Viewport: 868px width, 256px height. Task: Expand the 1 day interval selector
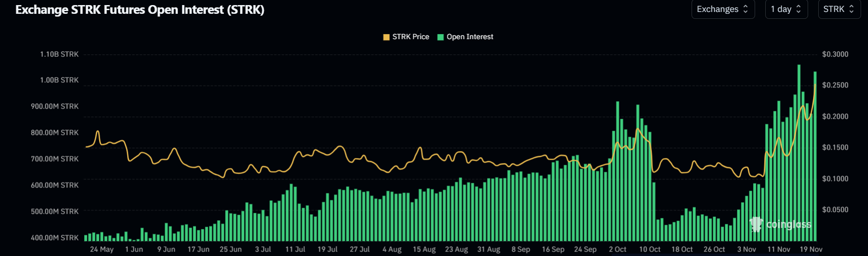786,9
